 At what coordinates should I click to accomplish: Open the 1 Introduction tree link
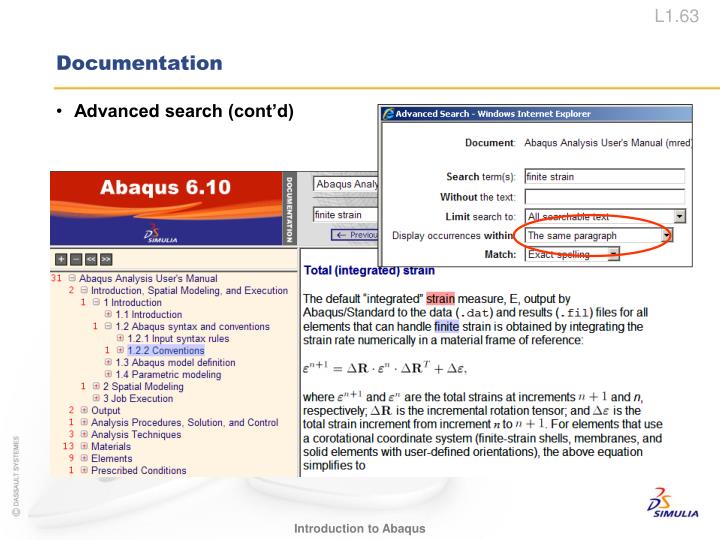pos(132,302)
